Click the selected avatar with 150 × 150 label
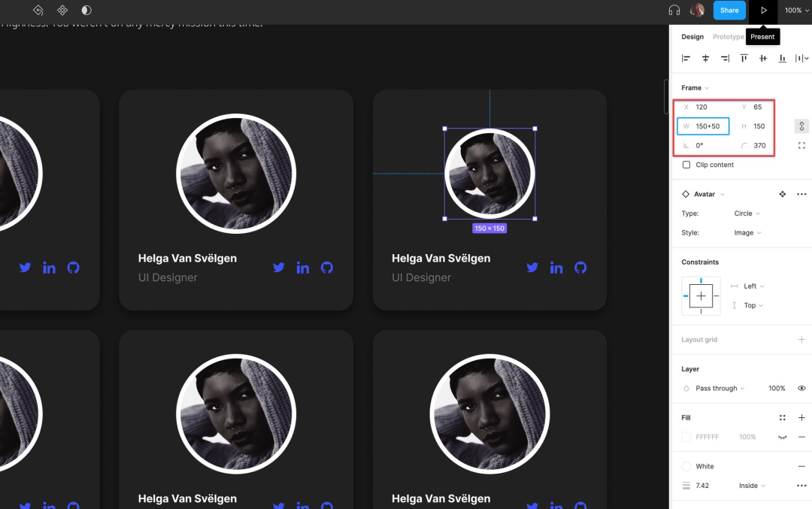Screen dimensions: 812x509 pyautogui.click(x=489, y=174)
